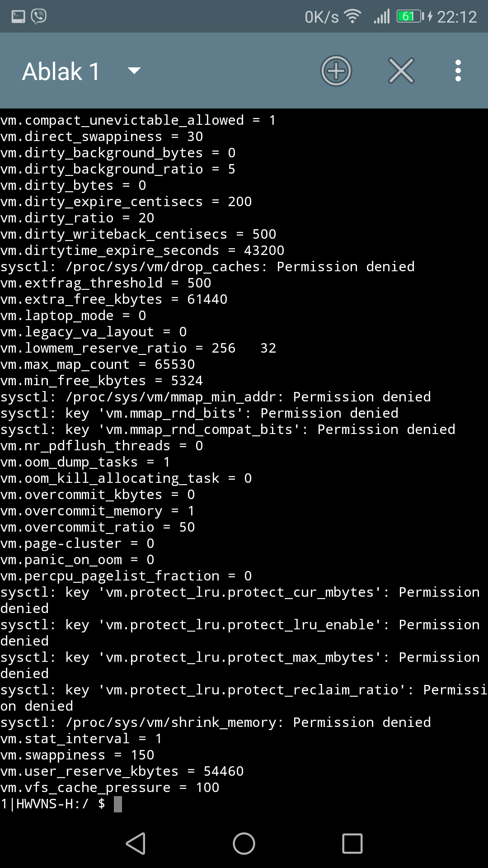The width and height of the screenshot is (488, 868).
Task: Expand the Ablak 1 window dropdown arrow
Action: (134, 71)
